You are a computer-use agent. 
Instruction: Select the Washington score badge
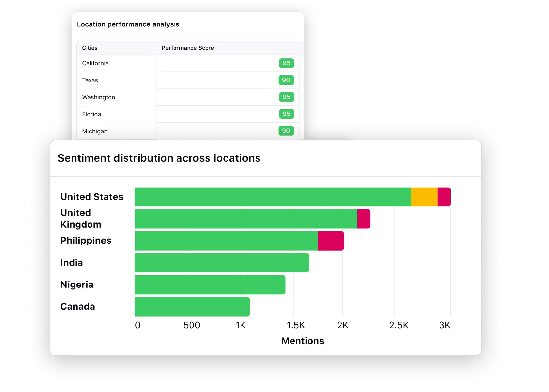[286, 97]
